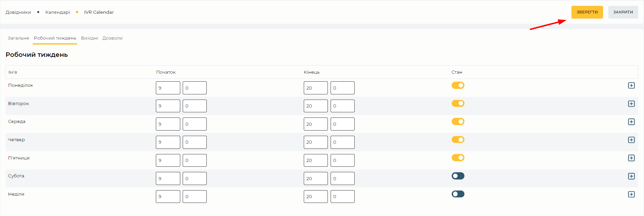Enable the Субота status toggle
Screen dimensions: 644x216
[458, 176]
